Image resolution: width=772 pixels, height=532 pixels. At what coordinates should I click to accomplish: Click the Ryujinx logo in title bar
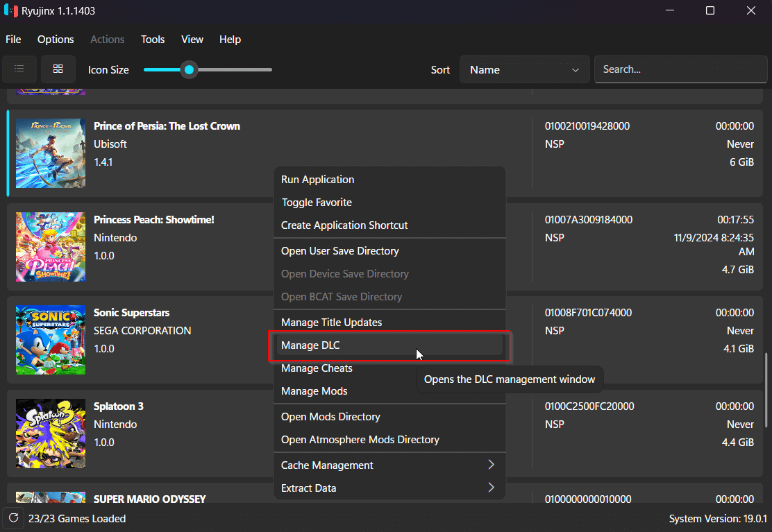click(11, 10)
